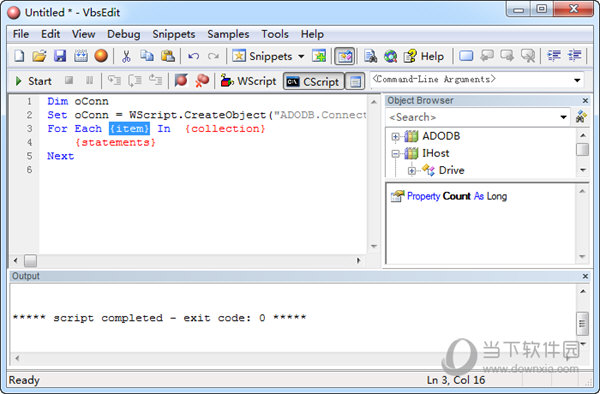Open Command-Line Arguments dropdown arrow
600x394 pixels.
coord(577,80)
